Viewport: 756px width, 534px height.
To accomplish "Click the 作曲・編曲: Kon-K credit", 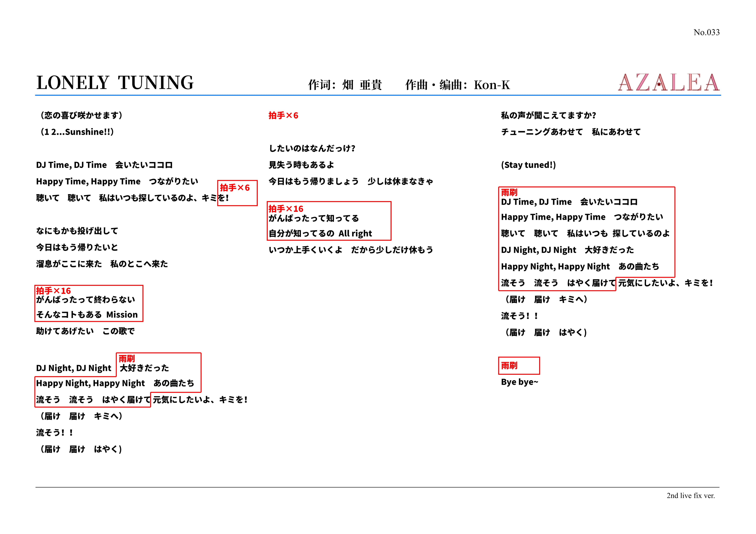I will pyautogui.click(x=457, y=85).
